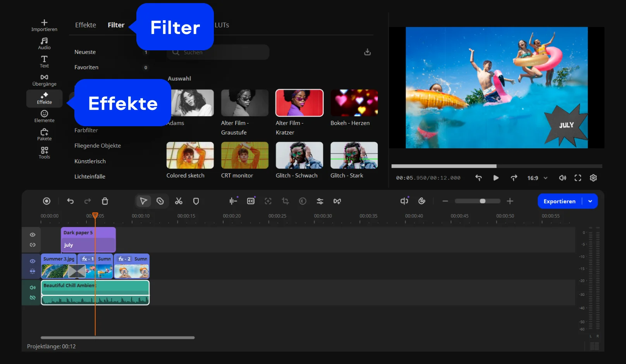Mute the audio track
This screenshot has width=626, height=364.
[x=33, y=287]
